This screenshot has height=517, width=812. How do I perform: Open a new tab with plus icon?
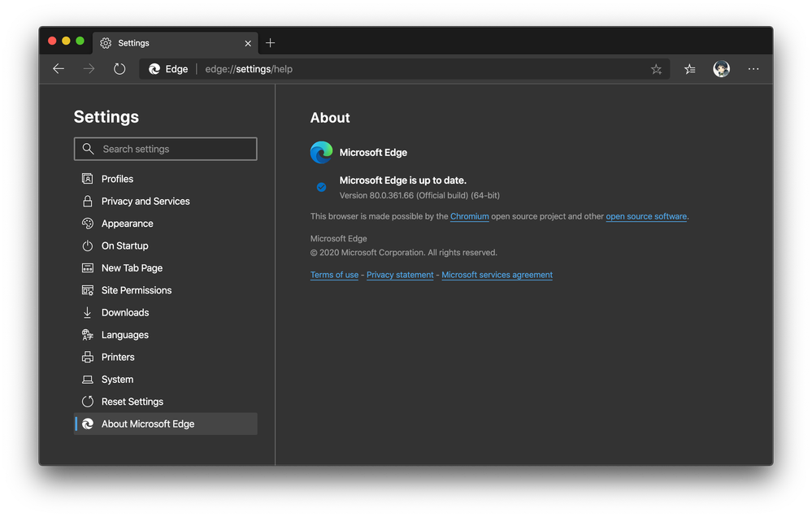coord(271,43)
